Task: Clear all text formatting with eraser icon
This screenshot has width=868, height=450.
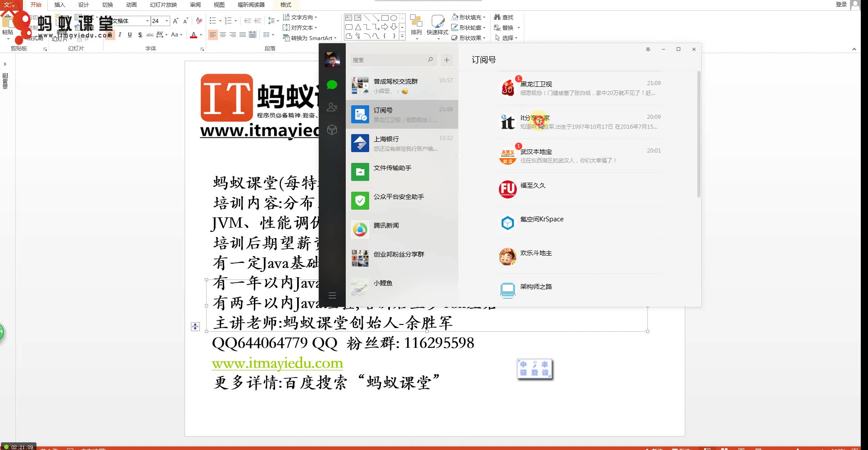Action: click(x=199, y=21)
